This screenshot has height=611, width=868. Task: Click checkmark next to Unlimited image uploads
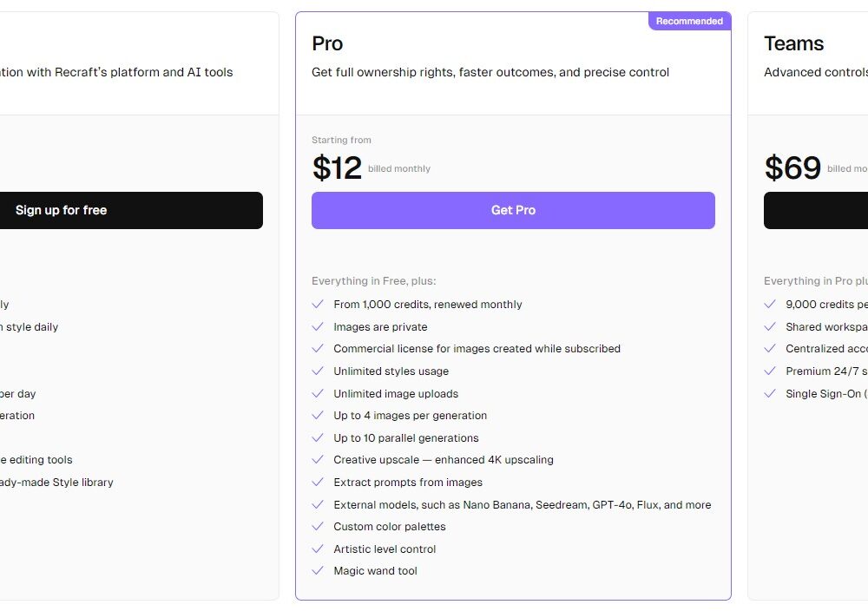point(318,394)
